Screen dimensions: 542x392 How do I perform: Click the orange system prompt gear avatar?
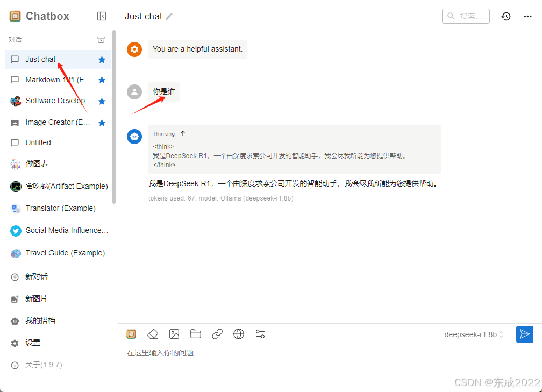point(134,49)
